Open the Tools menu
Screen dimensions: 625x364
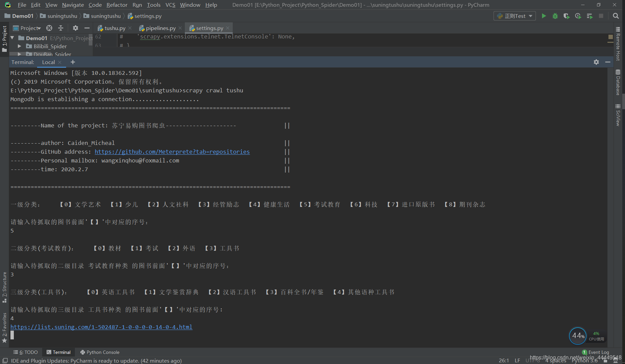click(153, 5)
